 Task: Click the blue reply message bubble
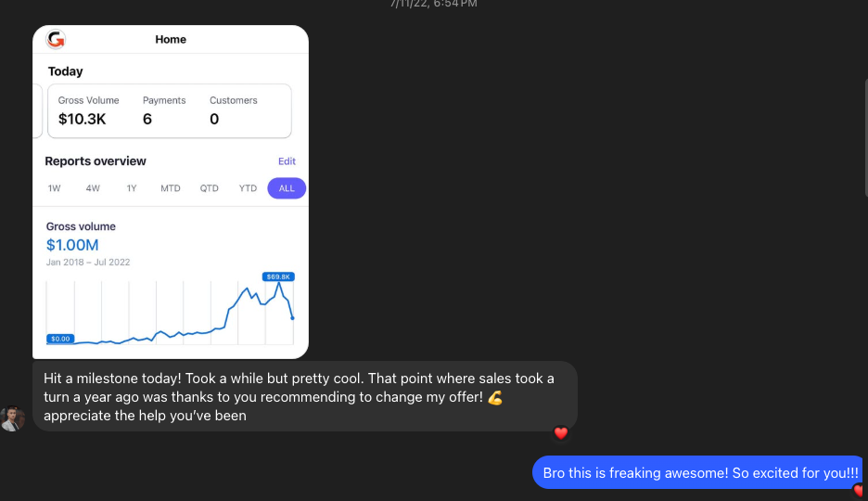[697, 473]
